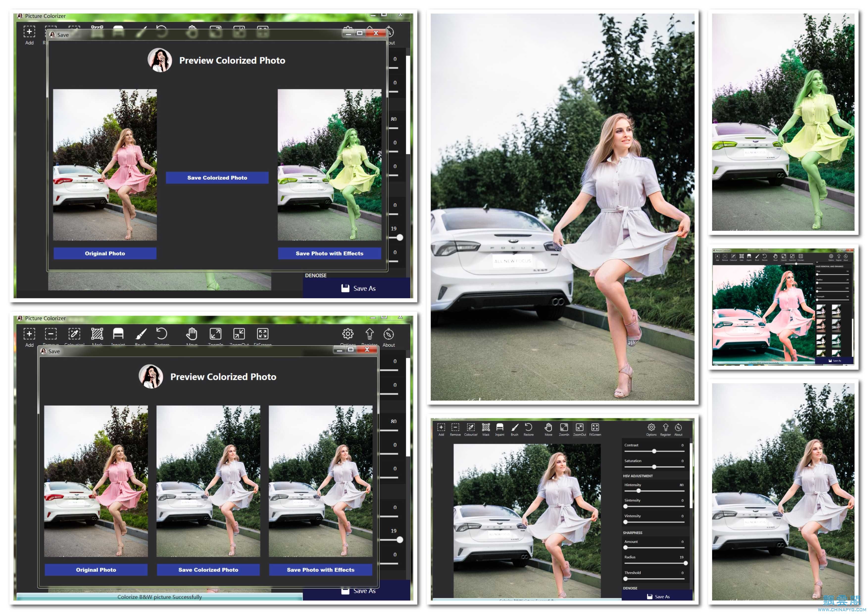Screen dimensions: 868x614
Task: Click green-tinted effect preview thumbnail in Save dialog
Action: click(330, 165)
